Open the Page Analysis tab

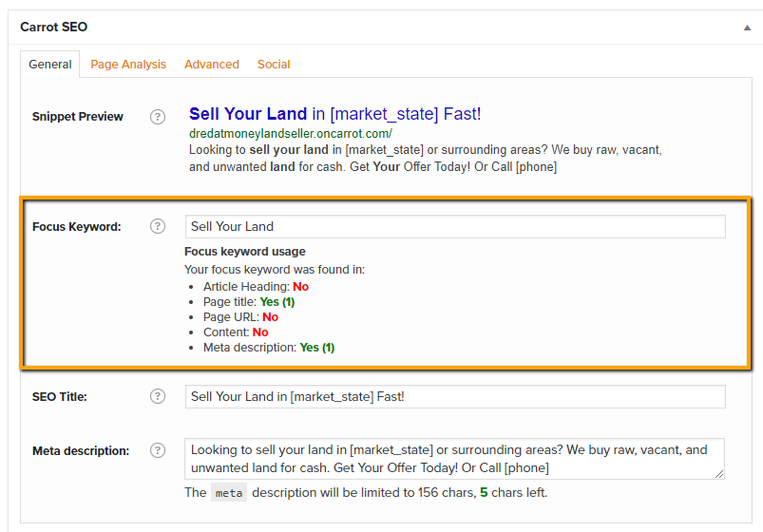(128, 65)
